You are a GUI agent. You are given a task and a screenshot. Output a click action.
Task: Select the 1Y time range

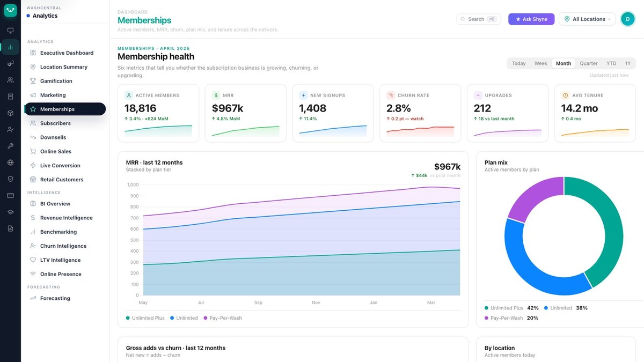[x=628, y=63]
